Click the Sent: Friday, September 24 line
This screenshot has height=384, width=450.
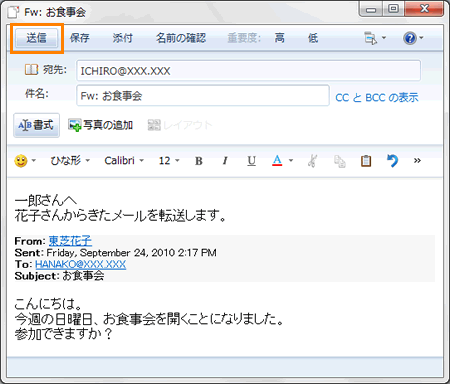tap(115, 253)
